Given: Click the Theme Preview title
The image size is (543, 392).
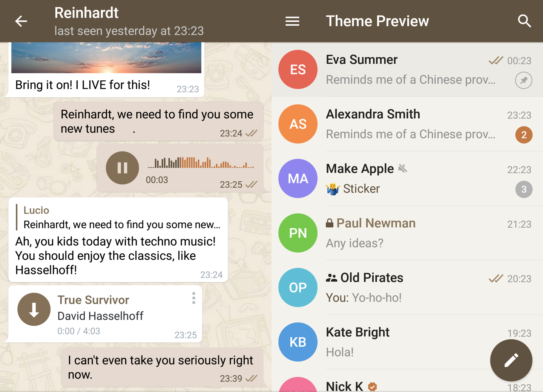Looking at the screenshot, I should pos(377,21).
